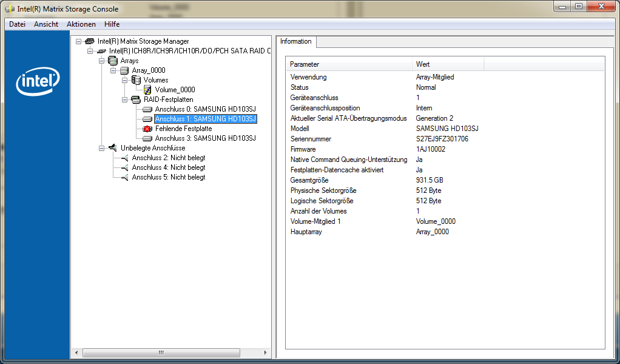Click the SATA RAID controller icon
Image resolution: width=620 pixels, height=364 pixels.
point(101,51)
